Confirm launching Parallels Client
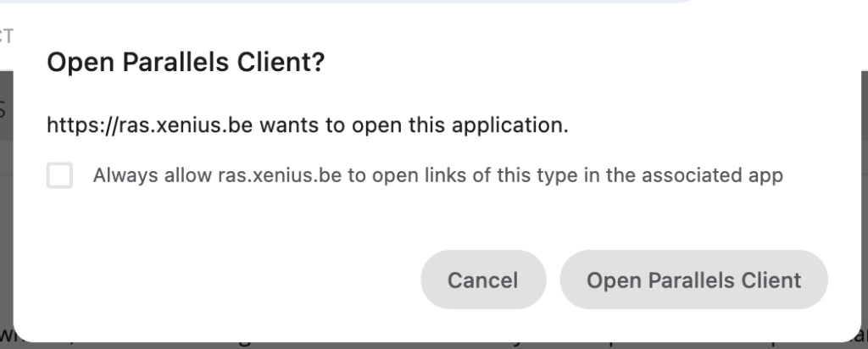 (x=693, y=280)
